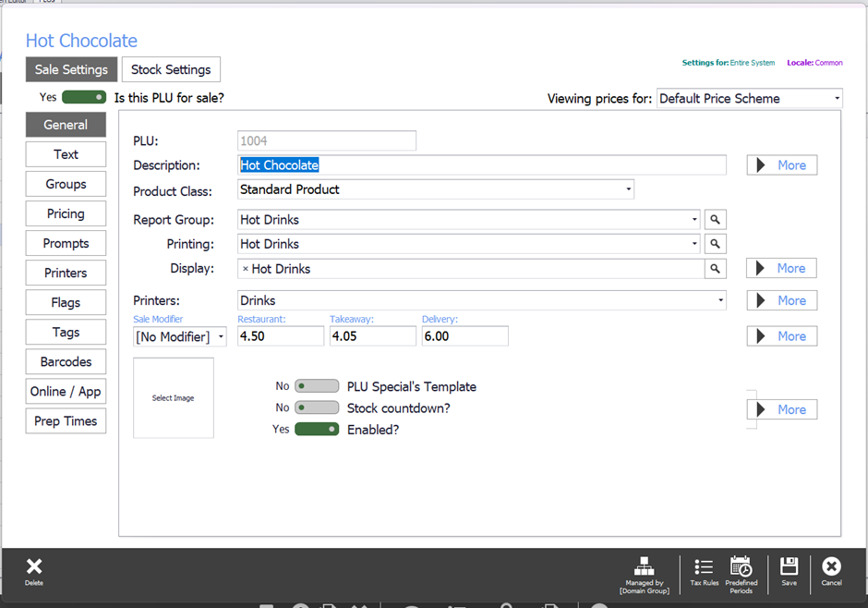
Task: Click the Hot Chocolate heading
Action: [81, 41]
